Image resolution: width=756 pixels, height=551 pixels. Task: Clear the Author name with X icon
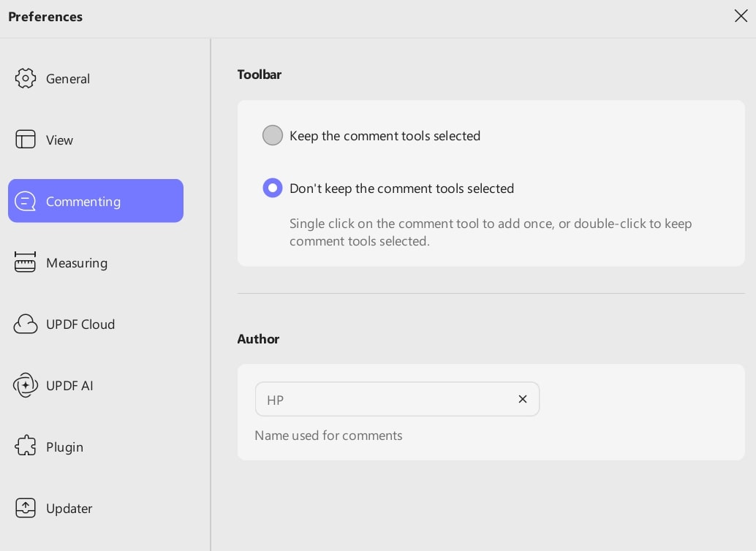[523, 399]
